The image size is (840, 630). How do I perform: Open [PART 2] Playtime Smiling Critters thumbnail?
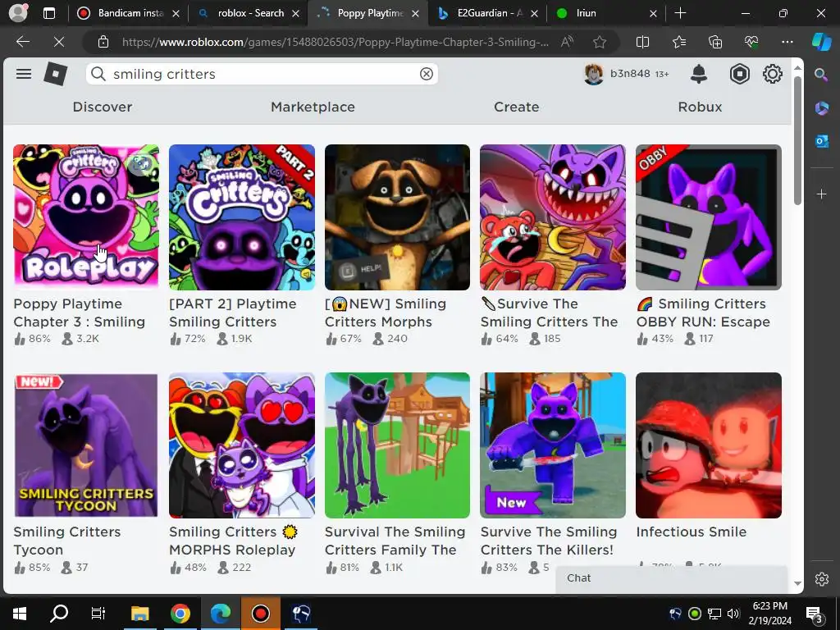click(x=242, y=217)
